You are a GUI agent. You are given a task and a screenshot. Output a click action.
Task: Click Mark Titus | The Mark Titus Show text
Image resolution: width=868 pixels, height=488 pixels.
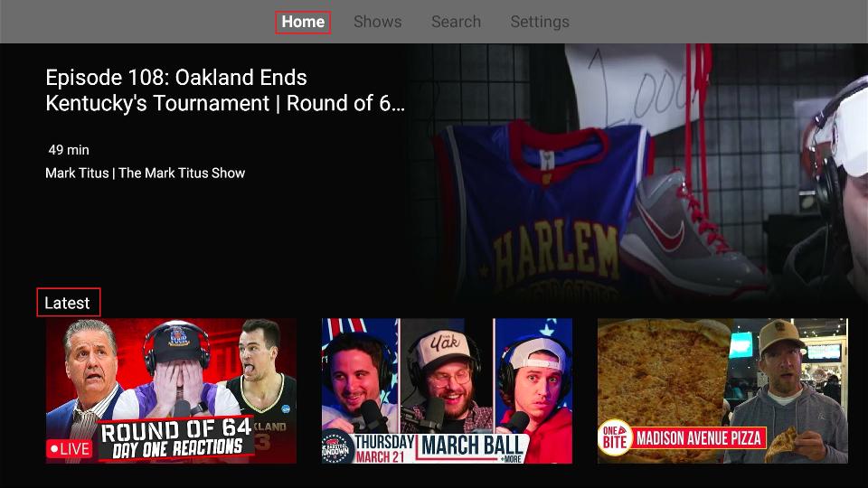pos(145,174)
